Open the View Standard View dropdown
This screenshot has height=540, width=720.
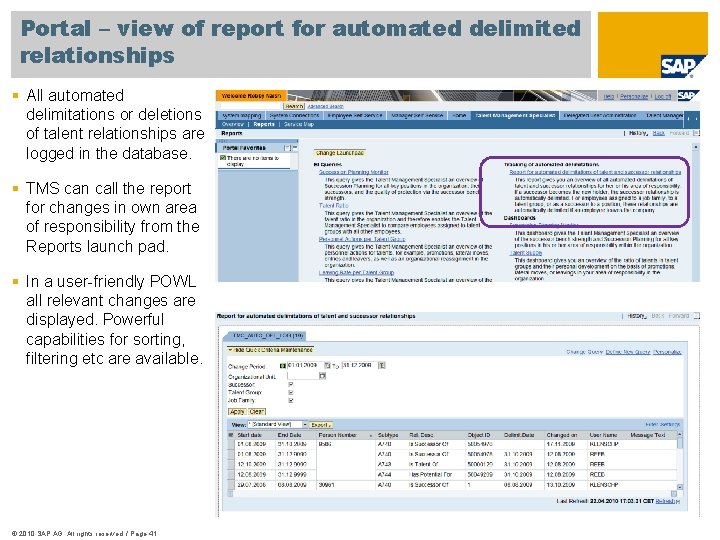(305, 425)
